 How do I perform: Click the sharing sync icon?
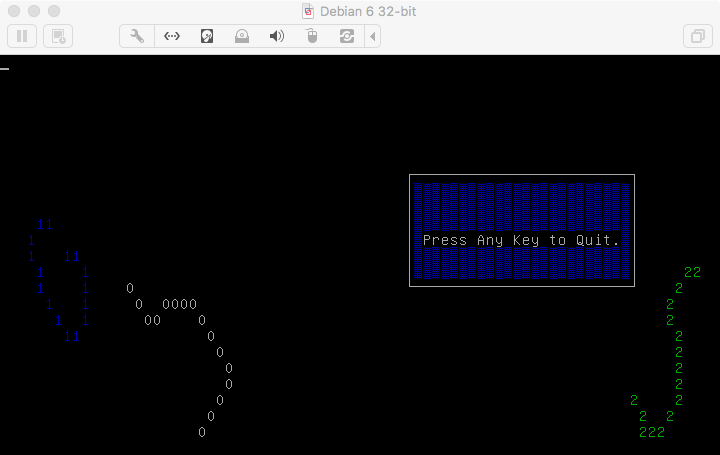(x=347, y=36)
